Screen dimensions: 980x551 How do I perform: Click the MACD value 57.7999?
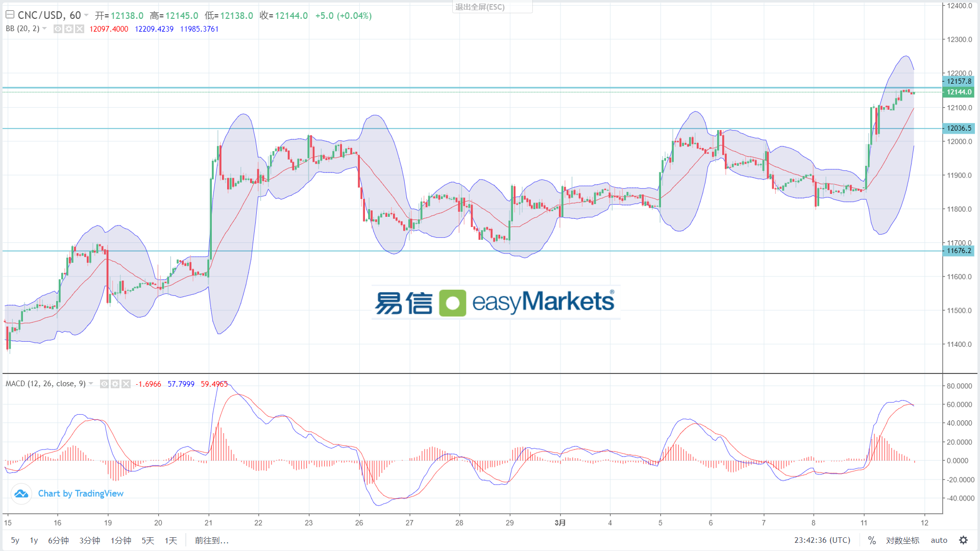(181, 384)
